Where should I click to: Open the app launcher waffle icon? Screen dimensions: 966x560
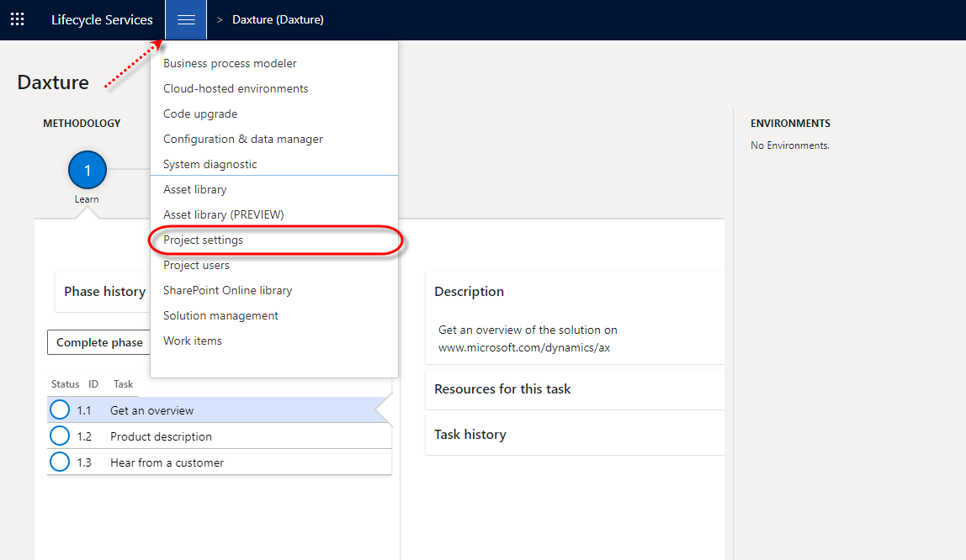17,19
